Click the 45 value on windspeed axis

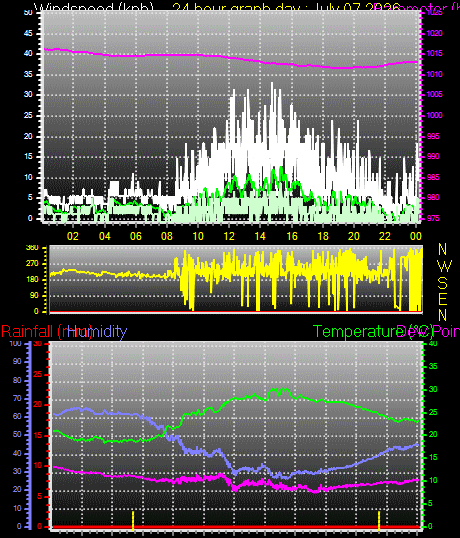(28, 33)
